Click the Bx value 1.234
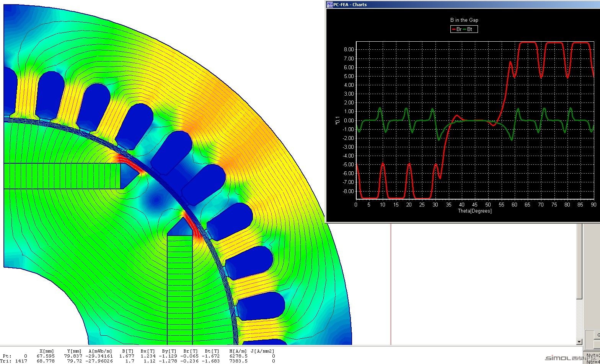This screenshot has width=600, height=364. click(148, 356)
